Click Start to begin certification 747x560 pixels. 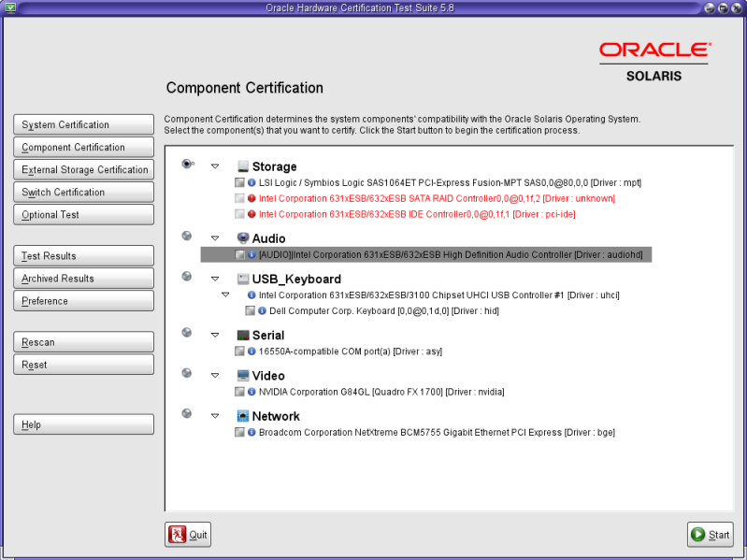pyautogui.click(x=710, y=534)
